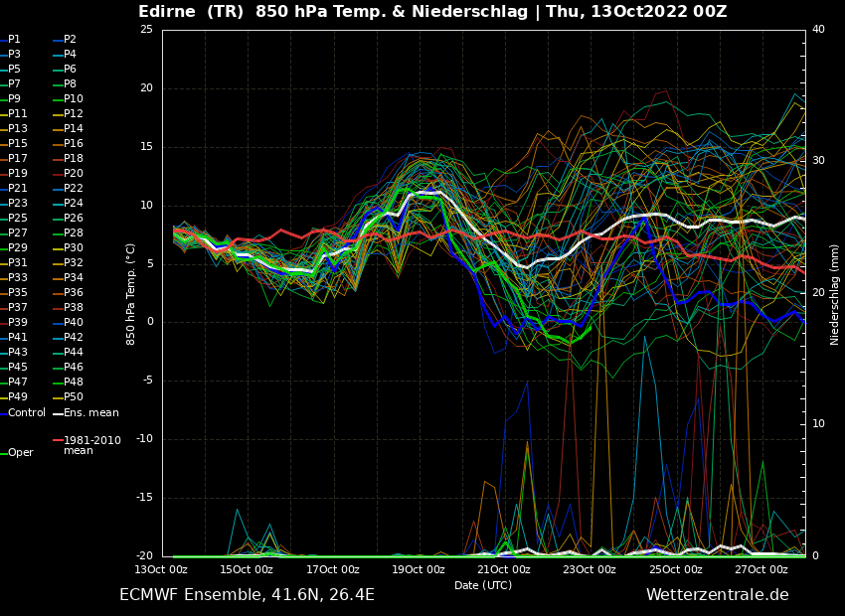Click the "25Oct 00z" date label

point(676,569)
